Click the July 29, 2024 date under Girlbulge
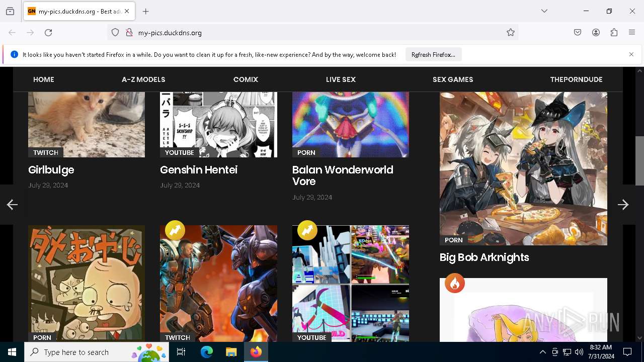The image size is (644, 362). pyautogui.click(x=48, y=186)
